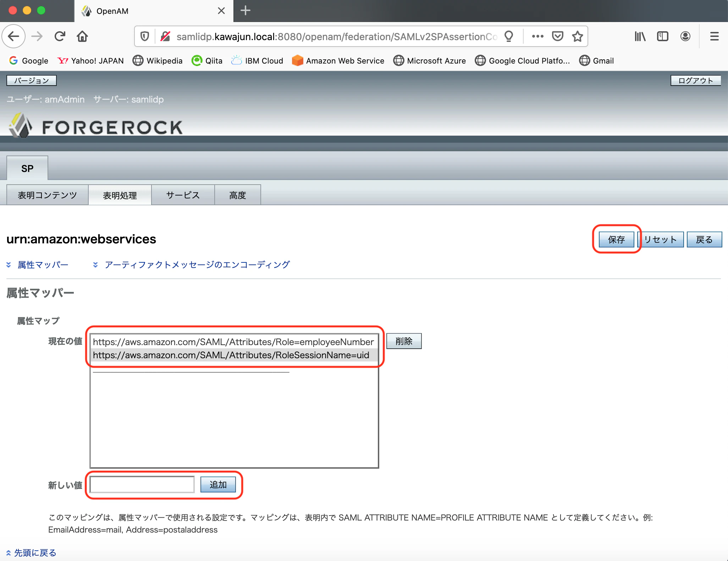Click the insecure connection padlock icon
This screenshot has width=728, height=561.
click(x=165, y=36)
